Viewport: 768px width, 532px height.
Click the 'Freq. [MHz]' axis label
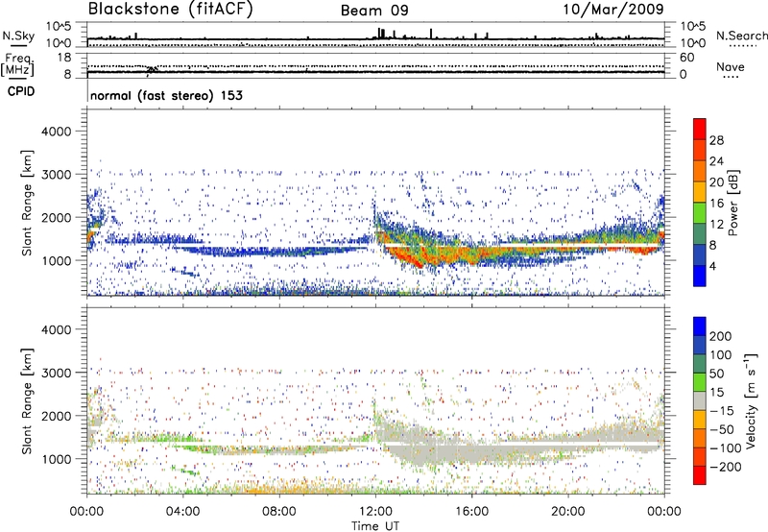pos(17,65)
